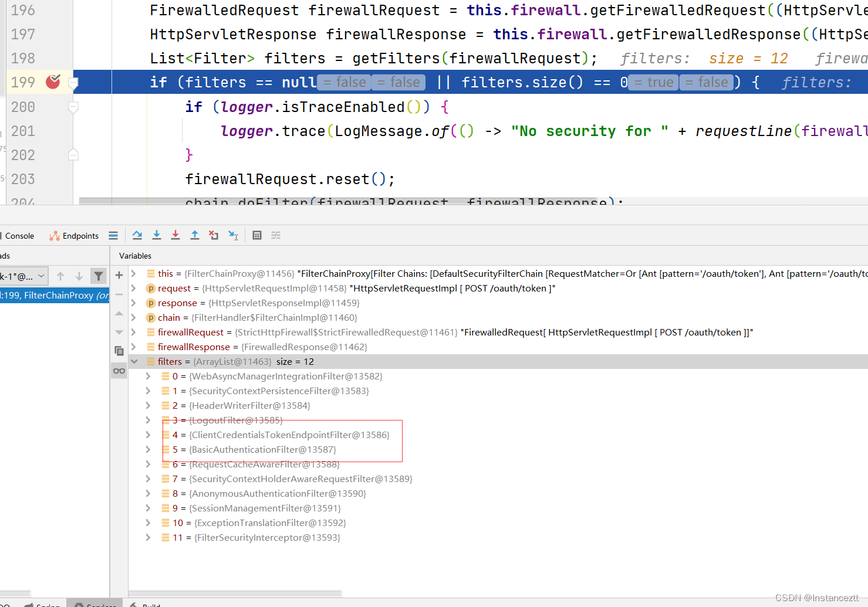Screen dimensions: 868x607
Task: Click the Endpoints tab icon
Action: [x=55, y=236]
